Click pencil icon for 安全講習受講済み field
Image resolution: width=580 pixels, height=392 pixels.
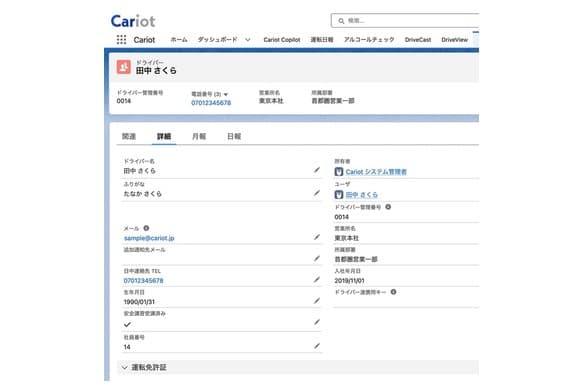pos(317,322)
